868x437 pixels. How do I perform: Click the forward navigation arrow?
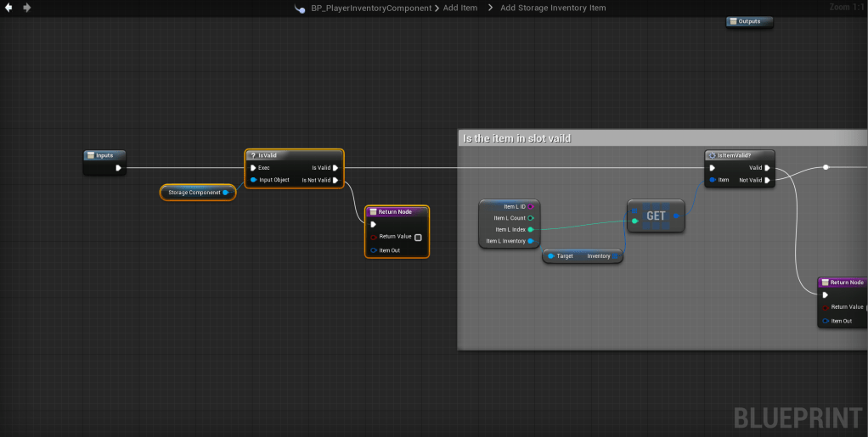(x=27, y=8)
